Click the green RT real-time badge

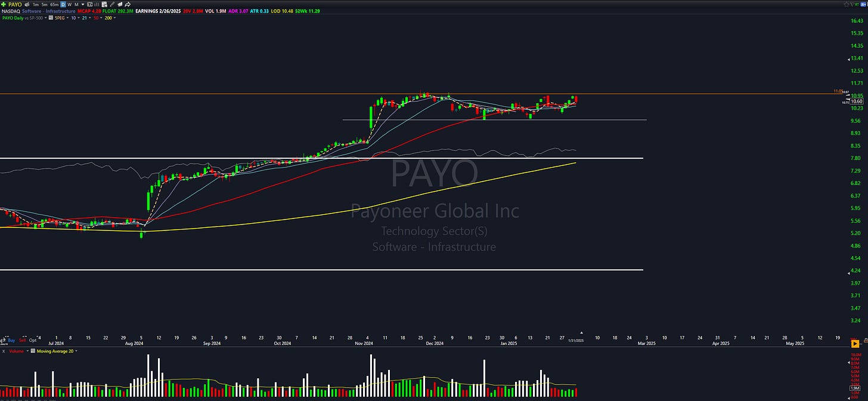pyautogui.click(x=857, y=4)
